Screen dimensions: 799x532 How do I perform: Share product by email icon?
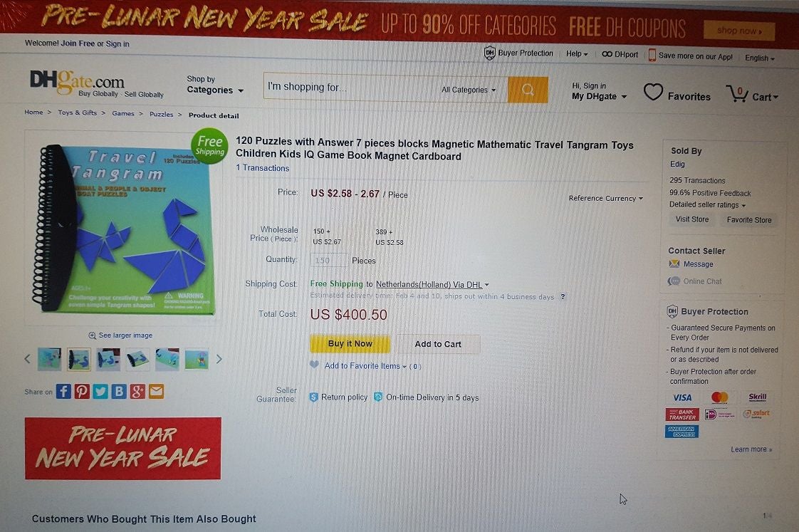point(157,392)
